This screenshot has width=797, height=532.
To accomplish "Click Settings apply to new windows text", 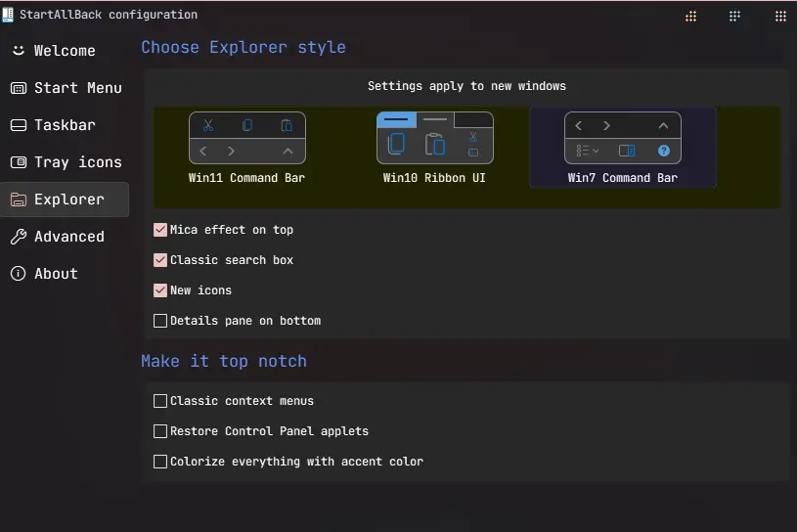I will [466, 86].
